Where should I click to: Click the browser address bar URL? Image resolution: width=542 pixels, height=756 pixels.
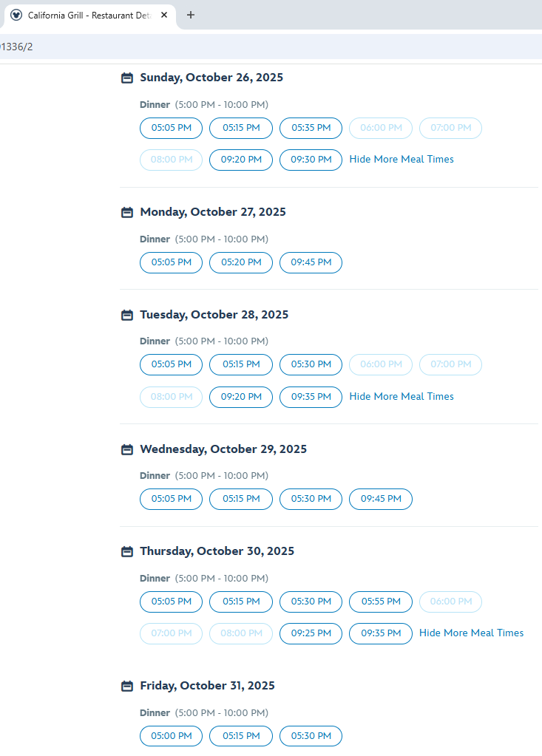coord(222,47)
